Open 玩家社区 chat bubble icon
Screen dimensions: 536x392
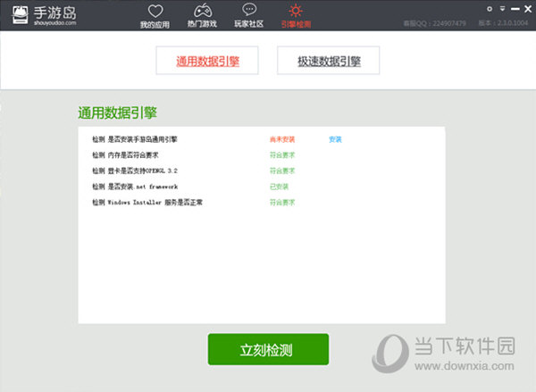click(249, 10)
